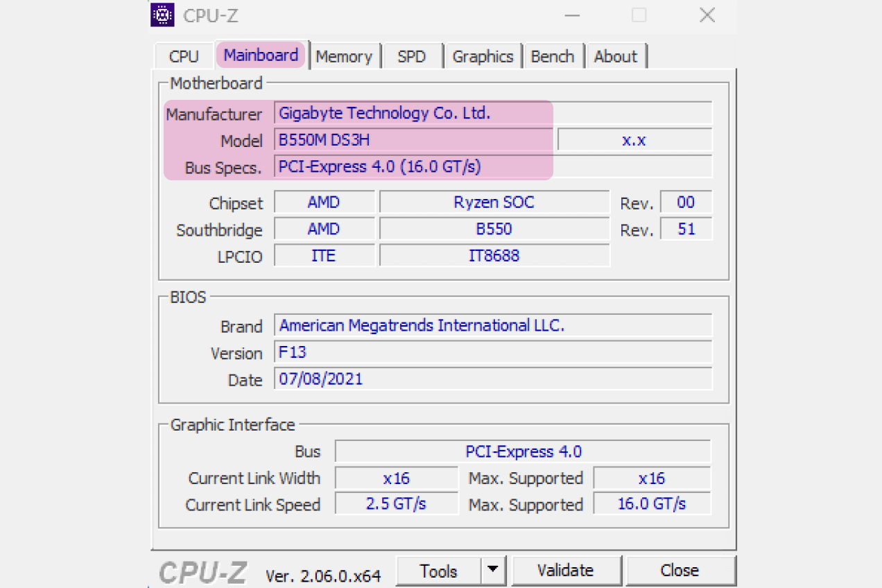882x588 pixels.
Task: Select the Mainboard tab
Action: click(x=261, y=55)
